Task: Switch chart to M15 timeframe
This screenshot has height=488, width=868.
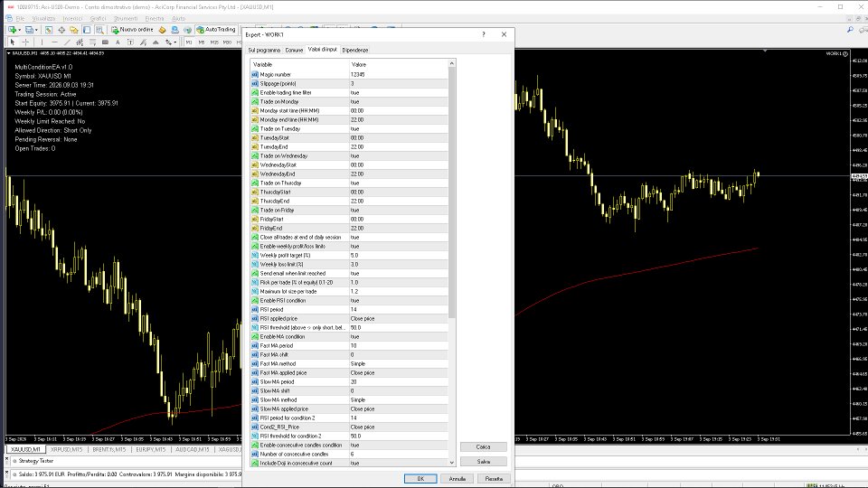Action: [214, 42]
